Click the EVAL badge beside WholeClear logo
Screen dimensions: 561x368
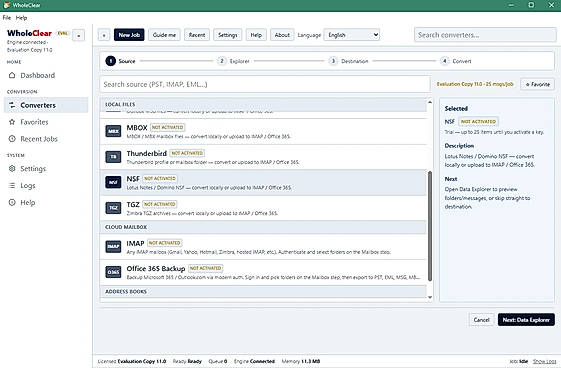[x=63, y=33]
